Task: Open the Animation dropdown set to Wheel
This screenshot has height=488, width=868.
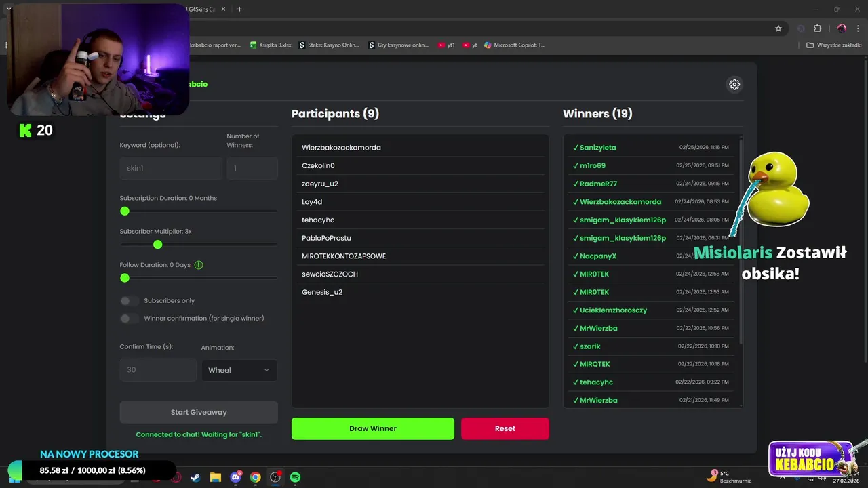Action: point(239,370)
